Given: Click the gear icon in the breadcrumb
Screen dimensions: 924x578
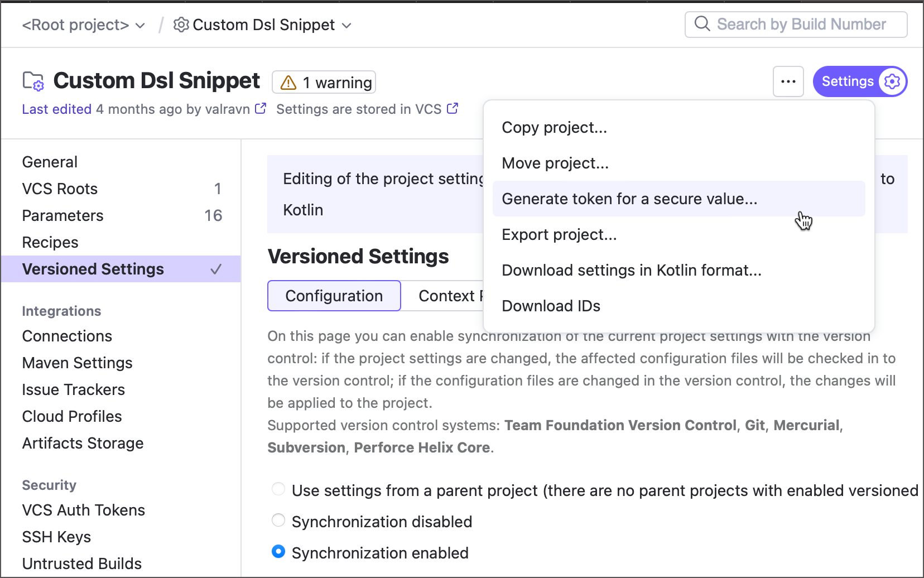Looking at the screenshot, I should [180, 25].
